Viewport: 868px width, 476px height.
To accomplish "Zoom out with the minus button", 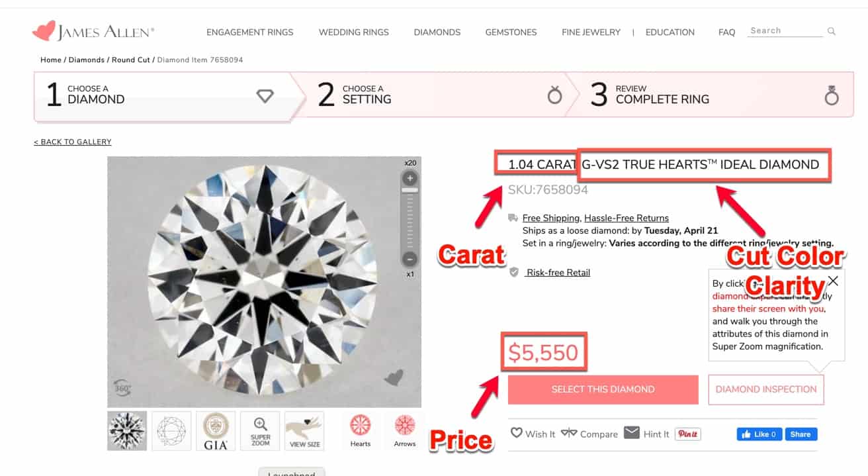I will 410,259.
